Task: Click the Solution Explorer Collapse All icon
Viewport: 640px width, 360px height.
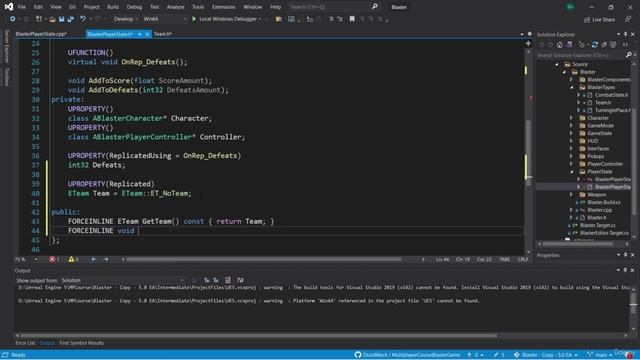Action: (x=604, y=45)
